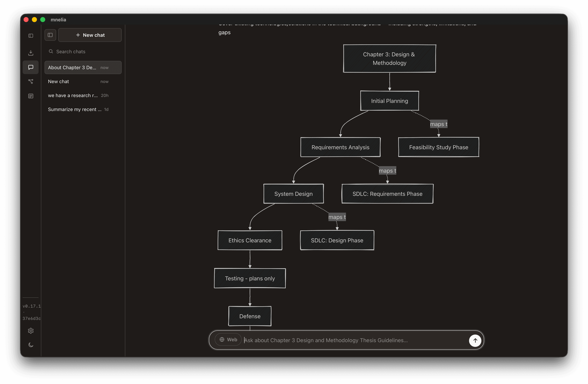588x384 pixels.
Task: Toggle the outer sidebar panel icon
Action: (x=31, y=36)
